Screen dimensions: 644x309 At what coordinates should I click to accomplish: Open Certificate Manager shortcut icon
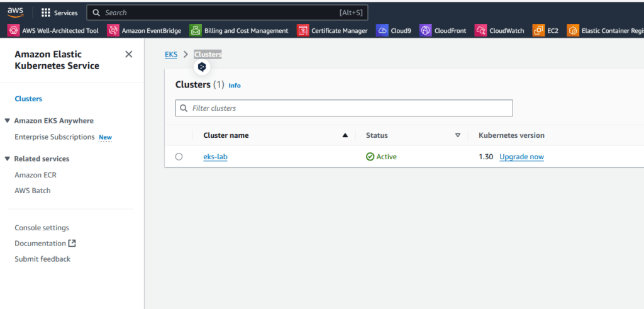click(x=303, y=30)
